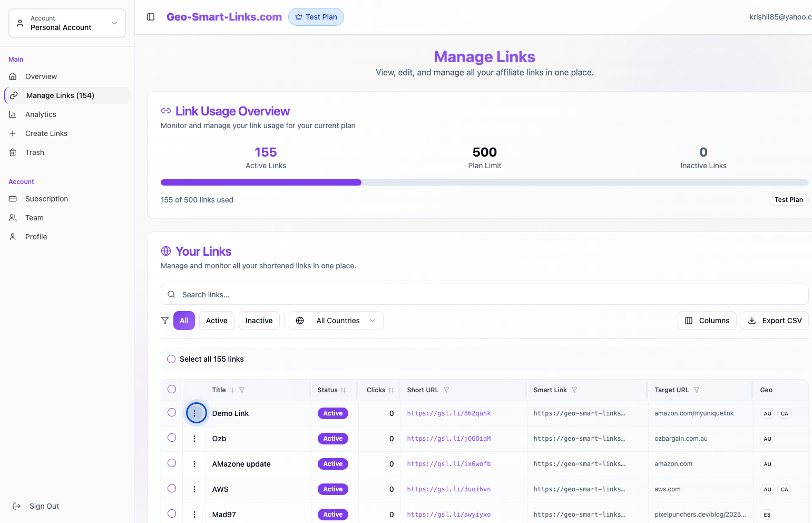This screenshot has height=523, width=812.
Task: Toggle the table header select-all checkbox
Action: tap(172, 389)
